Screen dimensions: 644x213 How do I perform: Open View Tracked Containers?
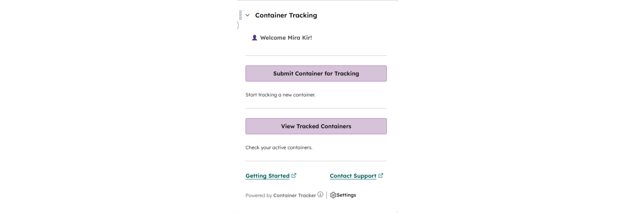[316, 126]
